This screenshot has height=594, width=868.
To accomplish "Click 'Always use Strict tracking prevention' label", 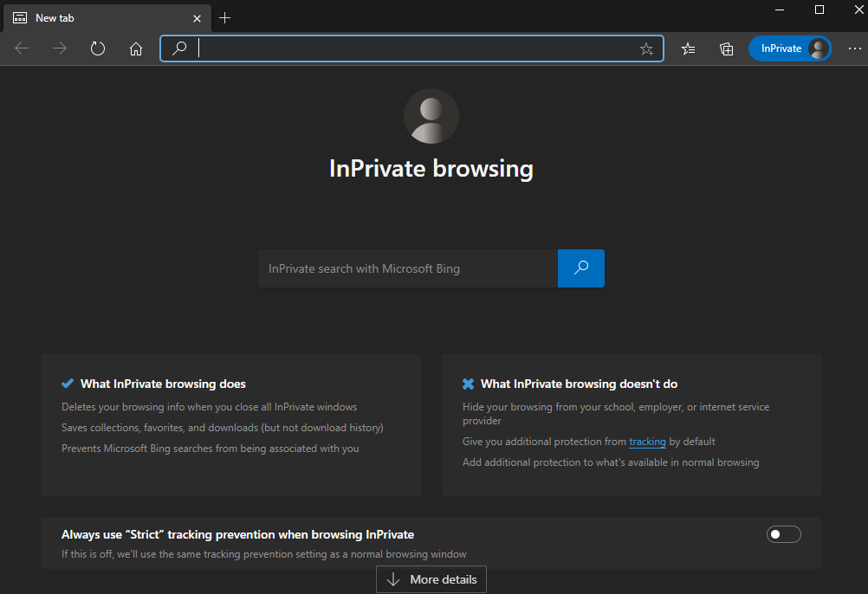I will (237, 535).
